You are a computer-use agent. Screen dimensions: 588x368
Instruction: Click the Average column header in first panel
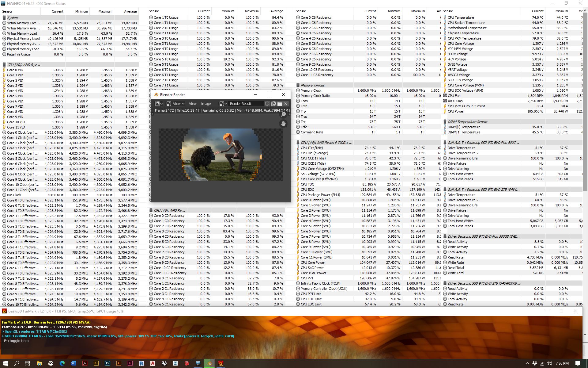(x=130, y=11)
